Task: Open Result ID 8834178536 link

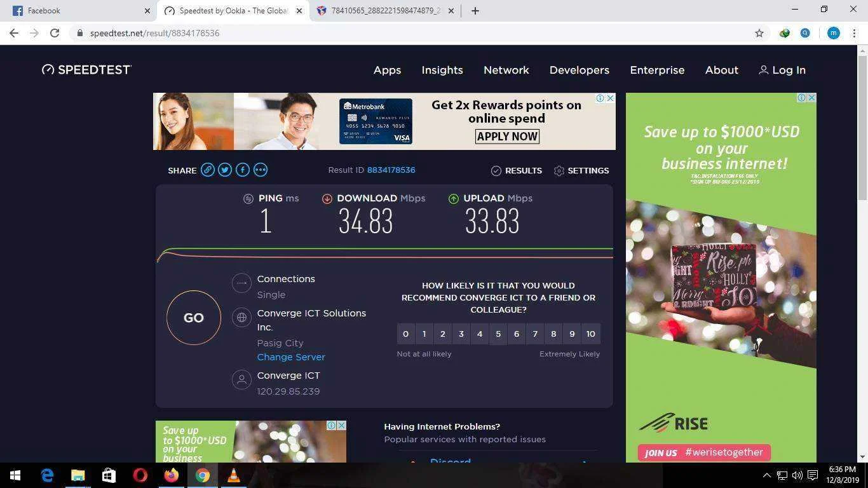Action: pyautogui.click(x=391, y=170)
